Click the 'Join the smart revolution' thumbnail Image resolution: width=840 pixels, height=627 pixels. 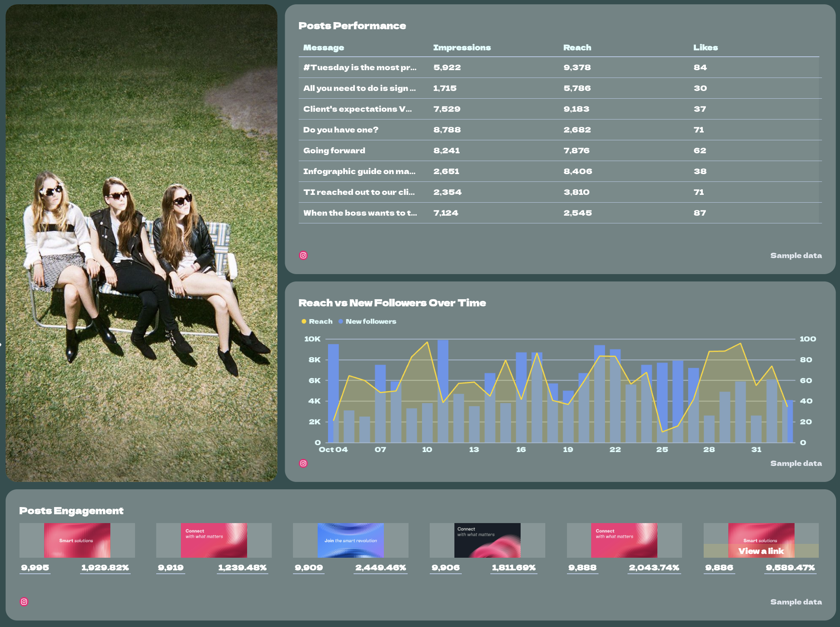click(351, 540)
